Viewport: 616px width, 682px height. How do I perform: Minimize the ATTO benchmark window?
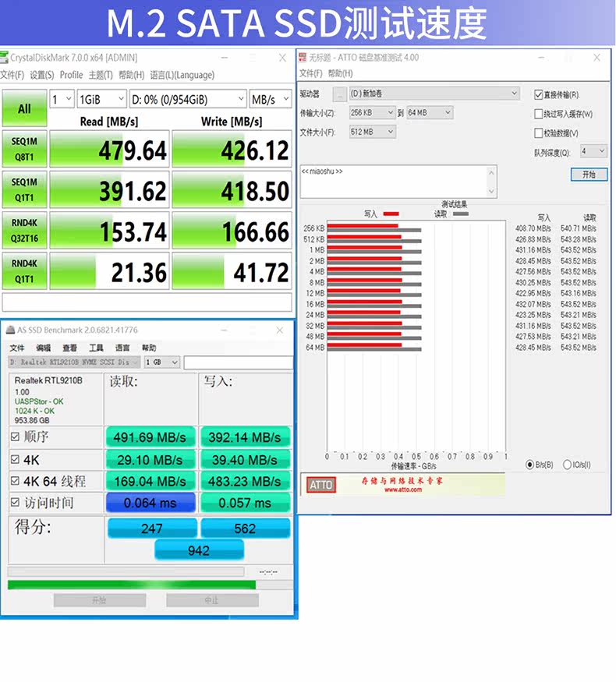(x=541, y=57)
